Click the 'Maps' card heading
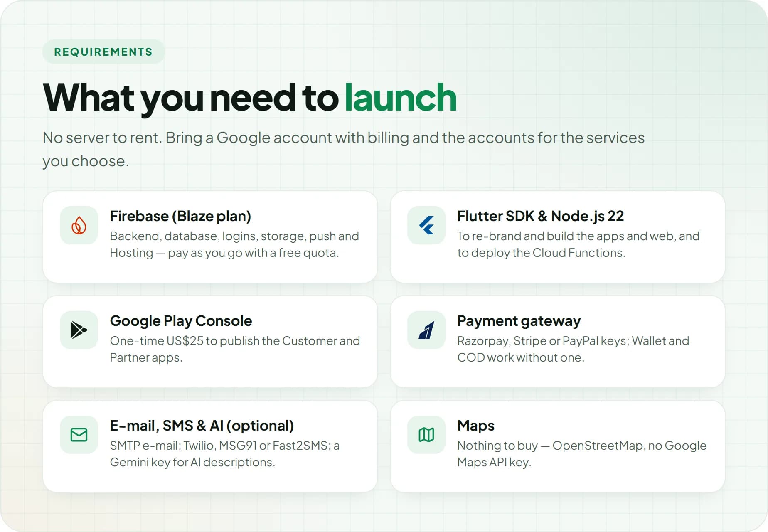768x532 pixels. [x=476, y=426]
